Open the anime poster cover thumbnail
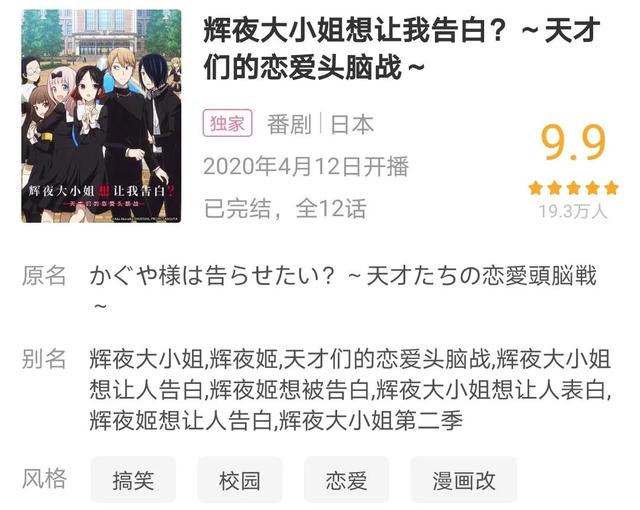 coord(101,116)
